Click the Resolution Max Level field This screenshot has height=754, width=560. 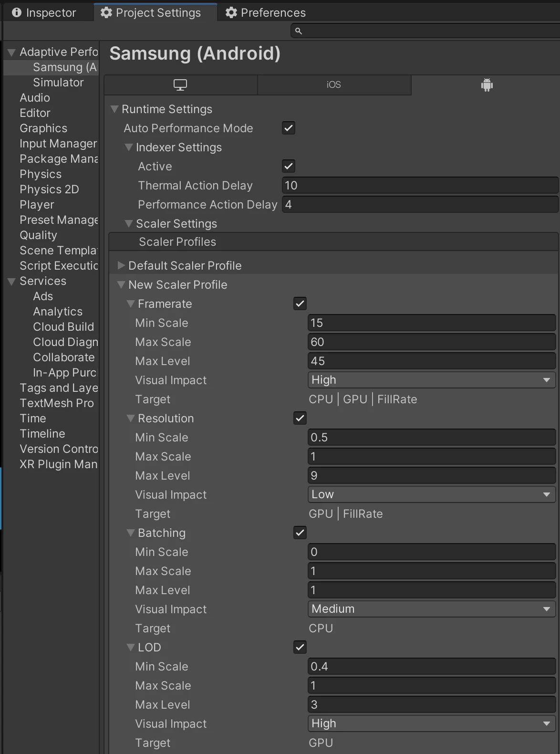[432, 475]
